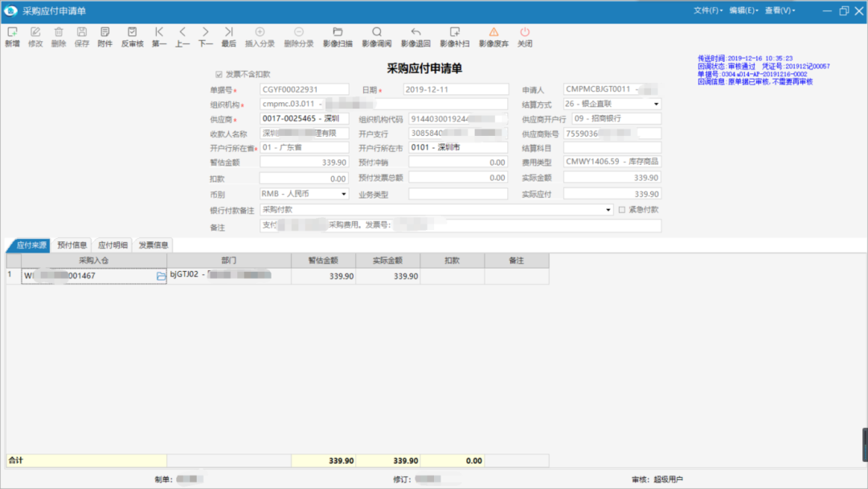The height and width of the screenshot is (489, 868).
Task: Open the 编辑(E) menu
Action: 743,10
